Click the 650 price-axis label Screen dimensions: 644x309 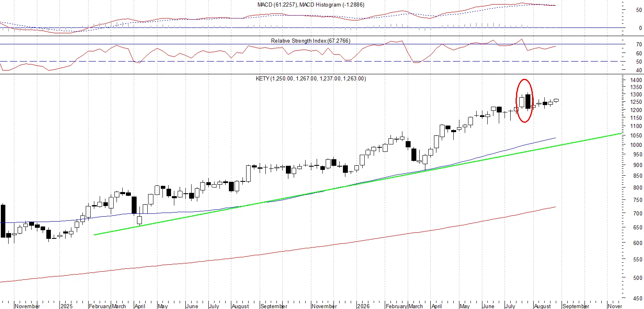[x=637, y=228]
